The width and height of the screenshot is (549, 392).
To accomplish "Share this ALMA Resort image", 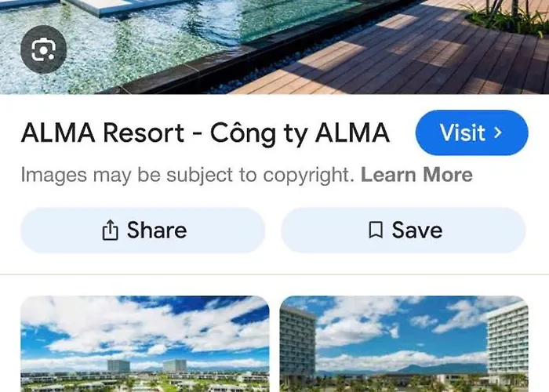I will pos(143,230).
